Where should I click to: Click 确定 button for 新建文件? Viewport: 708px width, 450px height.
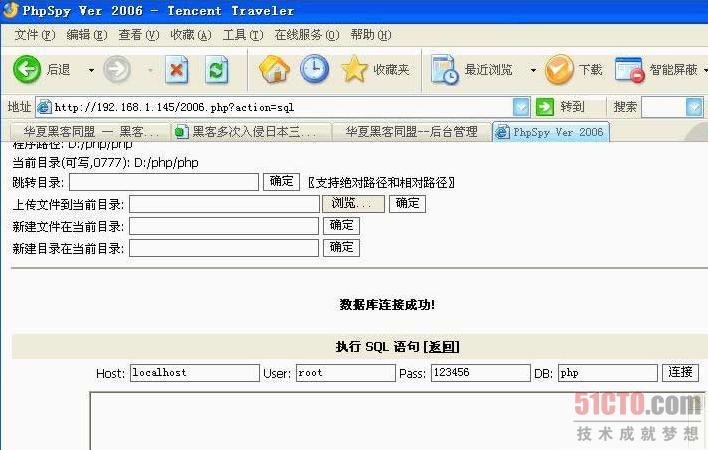tap(341, 226)
